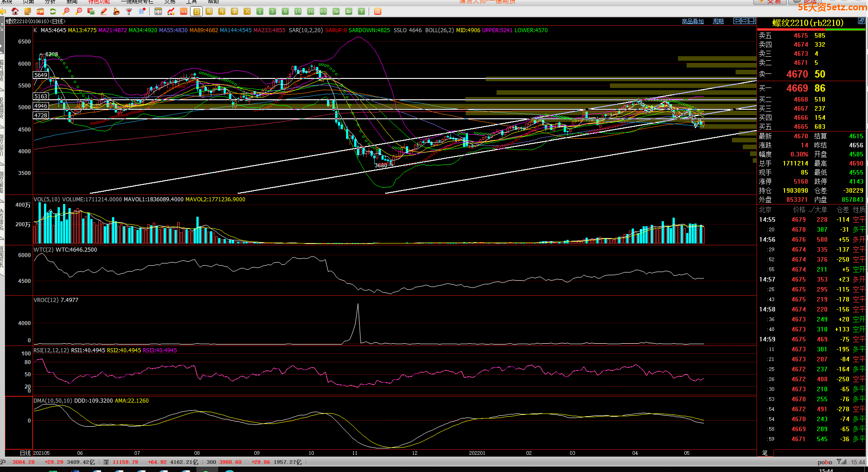Switch to 15-minute chart period
The image size is (868, 472).
click(x=298, y=11)
